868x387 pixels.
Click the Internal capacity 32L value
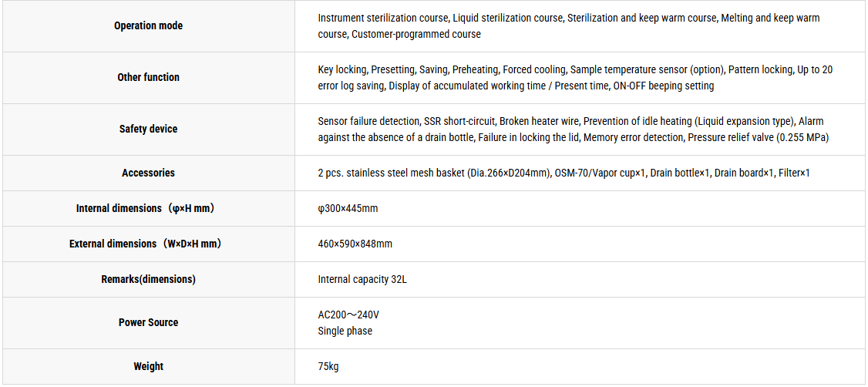362,280
